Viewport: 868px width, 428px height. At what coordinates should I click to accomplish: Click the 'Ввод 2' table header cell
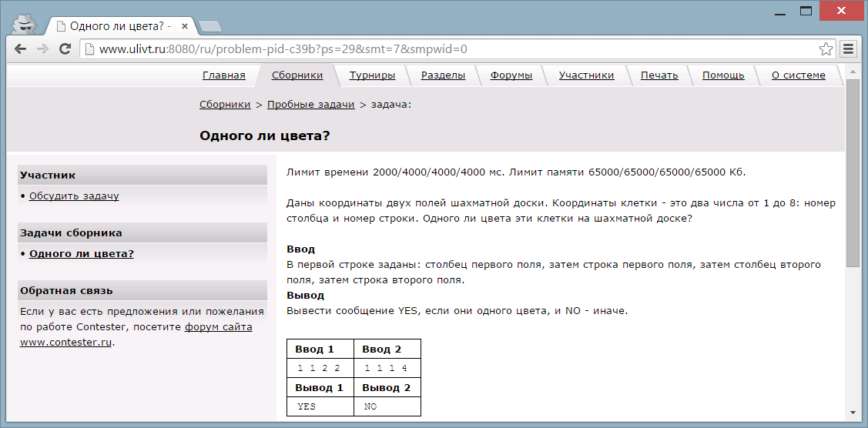pyautogui.click(x=387, y=349)
